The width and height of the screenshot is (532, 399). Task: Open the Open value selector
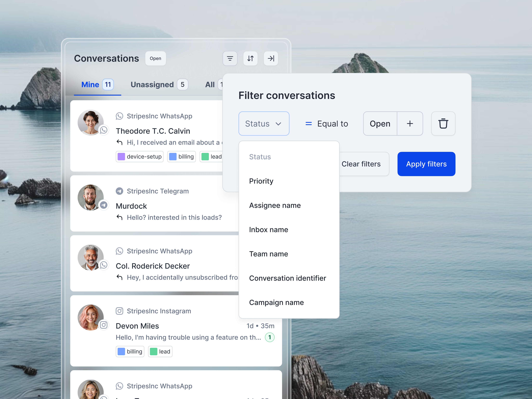(x=380, y=124)
